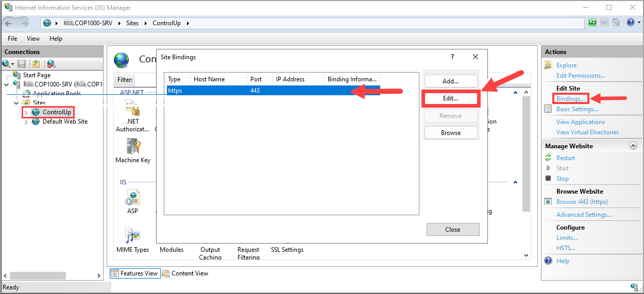Image resolution: width=644 pixels, height=294 pixels.
Task: Click the features pane vertical scrollbar
Action: tap(526, 154)
